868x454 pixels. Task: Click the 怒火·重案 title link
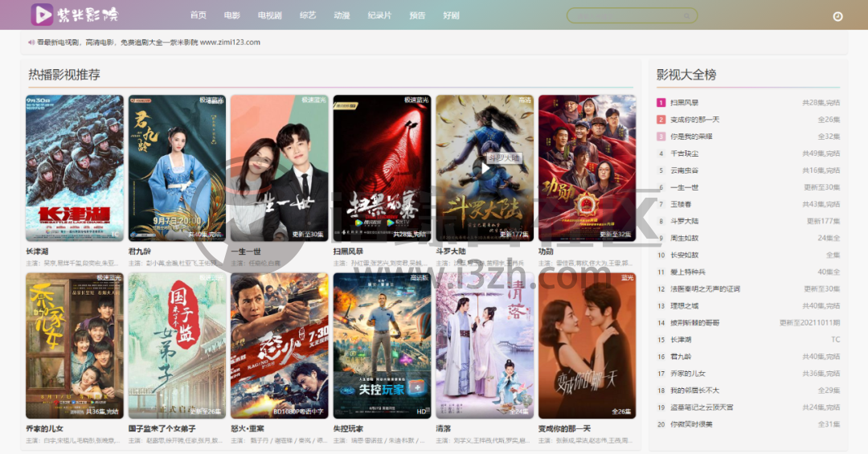(248, 428)
